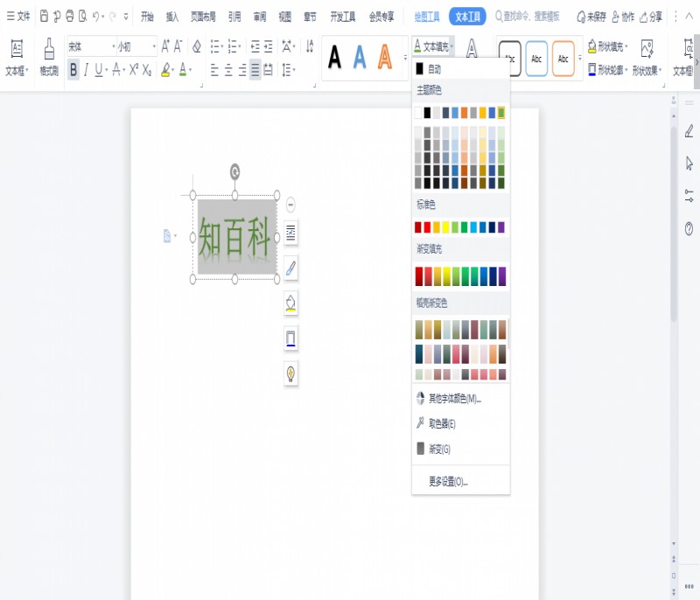700x600 pixels.
Task: Expand the Abc shape styles gallery
Action: point(580,58)
